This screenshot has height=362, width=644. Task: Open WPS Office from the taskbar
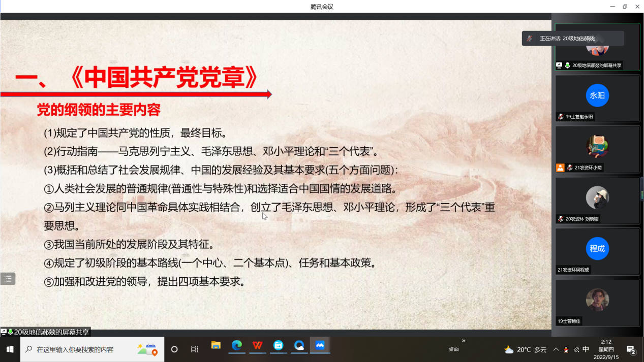[x=258, y=346]
